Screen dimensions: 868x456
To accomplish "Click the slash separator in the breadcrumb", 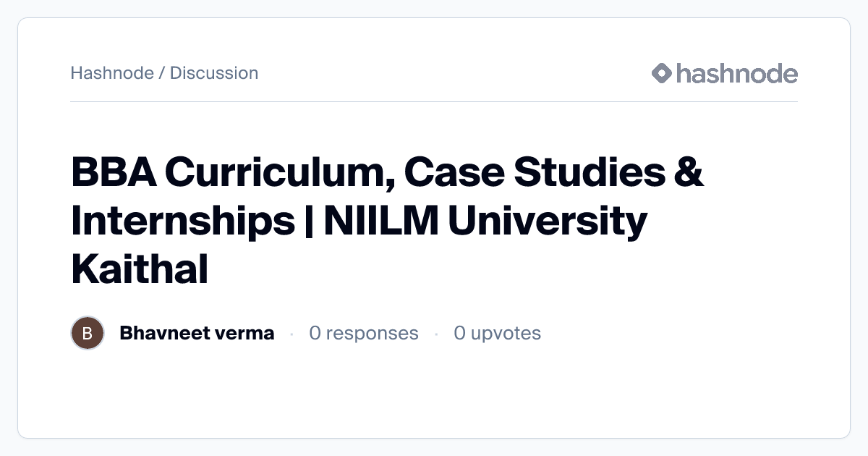I will pos(162,73).
